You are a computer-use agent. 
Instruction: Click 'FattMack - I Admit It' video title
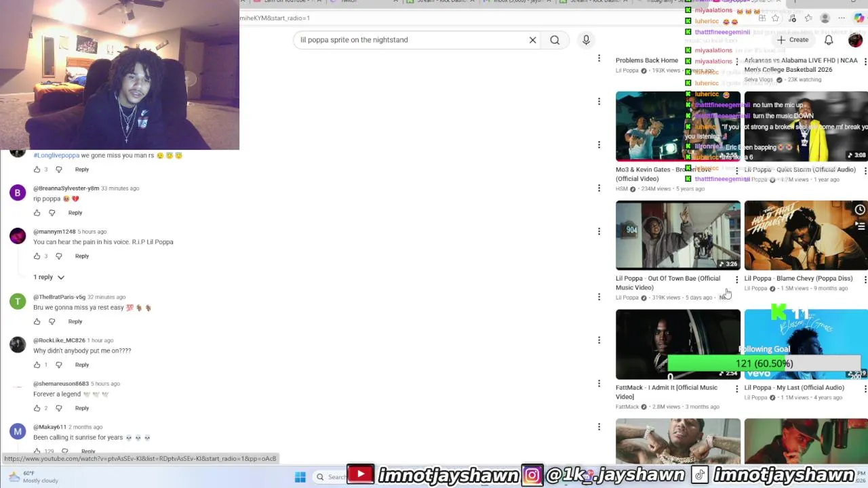667,392
